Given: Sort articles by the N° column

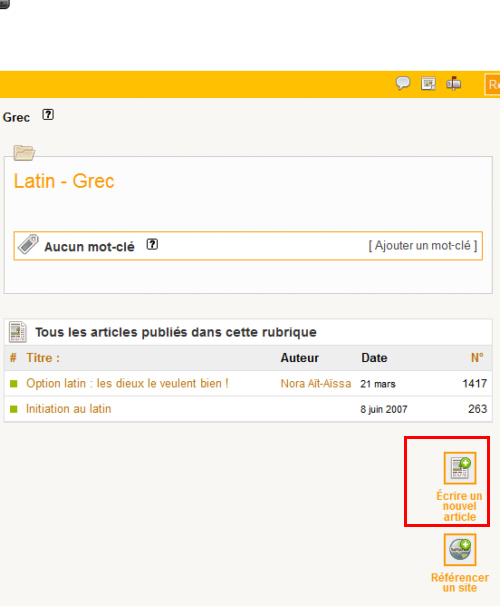Looking at the screenshot, I should click(x=477, y=358).
